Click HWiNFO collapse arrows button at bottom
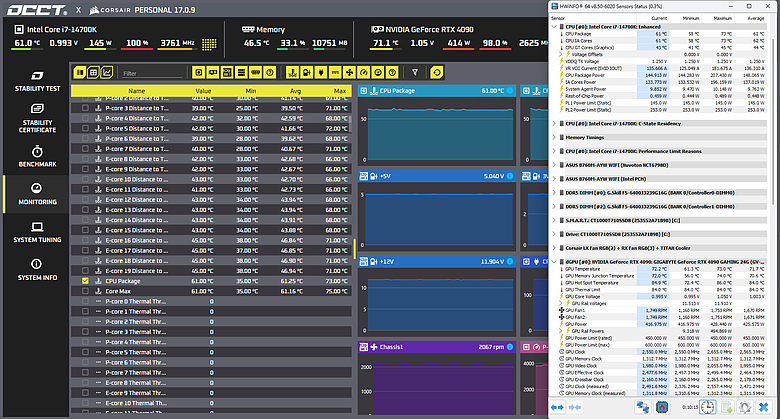 tap(575, 407)
